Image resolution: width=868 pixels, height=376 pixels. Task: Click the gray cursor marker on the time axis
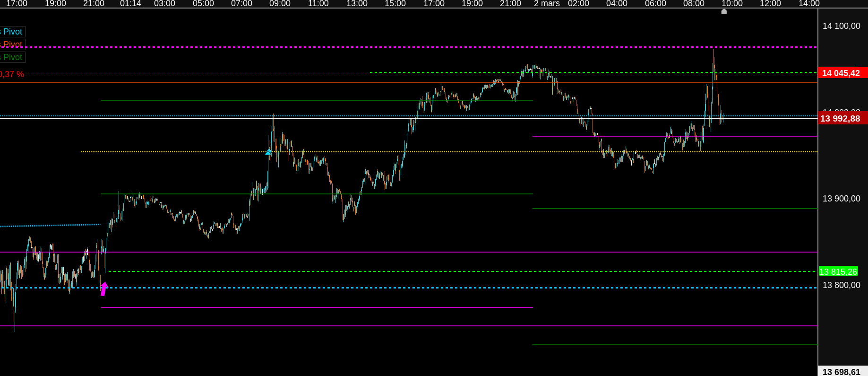click(x=724, y=11)
